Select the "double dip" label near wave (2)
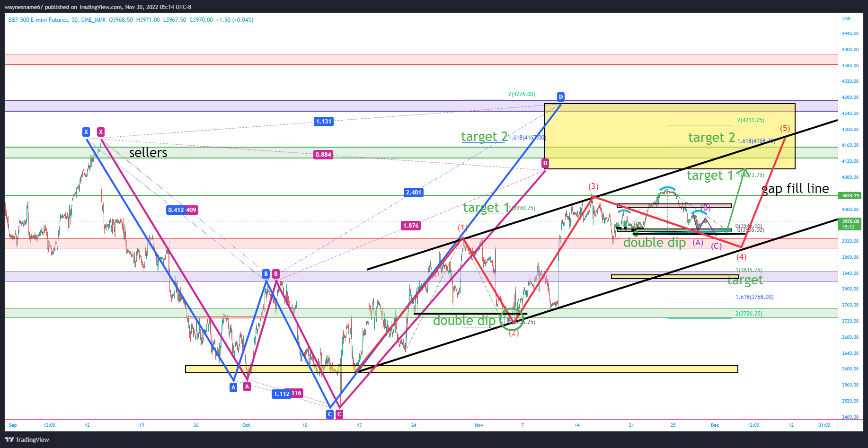Viewport: 868px width, 448px height. click(464, 321)
